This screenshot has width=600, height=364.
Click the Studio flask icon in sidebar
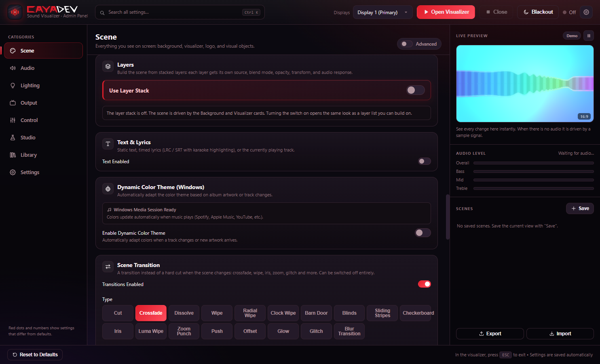click(13, 137)
